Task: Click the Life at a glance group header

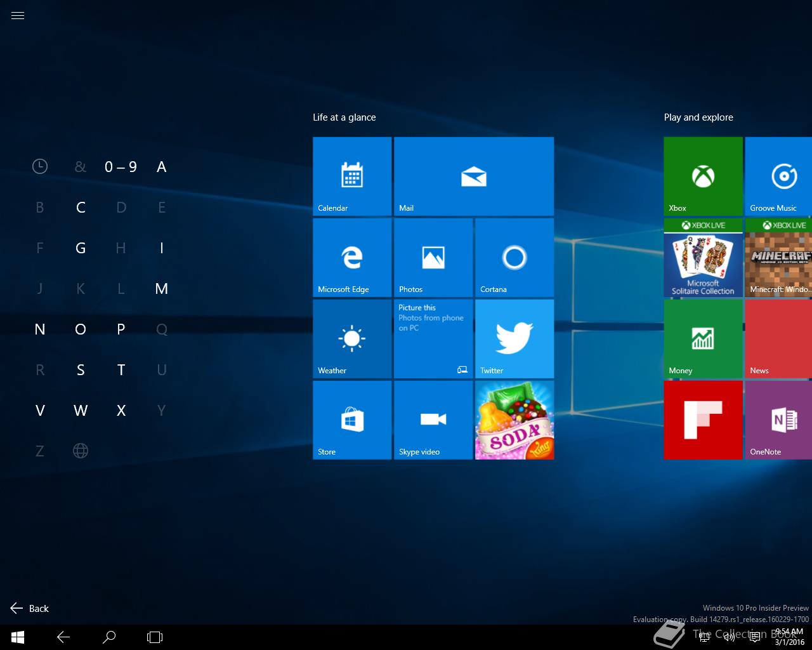Action: tap(344, 117)
